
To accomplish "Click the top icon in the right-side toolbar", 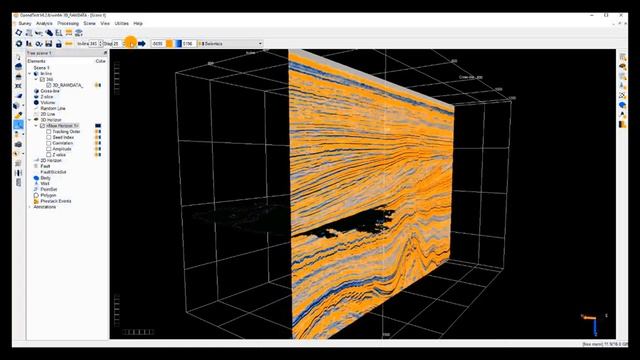I will [622, 57].
